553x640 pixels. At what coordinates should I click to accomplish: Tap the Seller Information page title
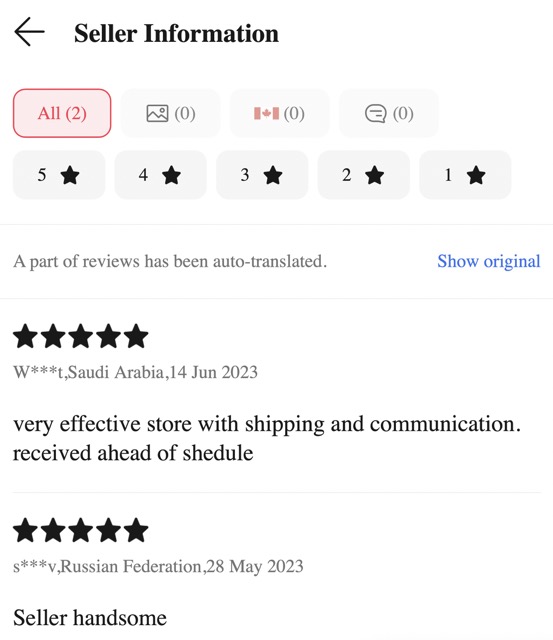coord(176,33)
